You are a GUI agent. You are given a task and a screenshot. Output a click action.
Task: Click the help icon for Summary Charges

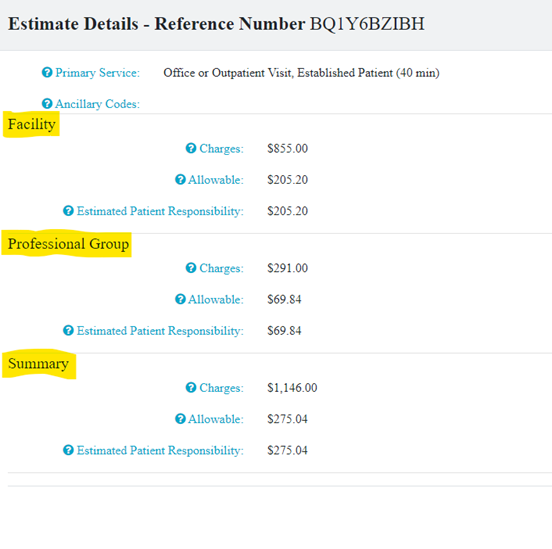coord(191,388)
